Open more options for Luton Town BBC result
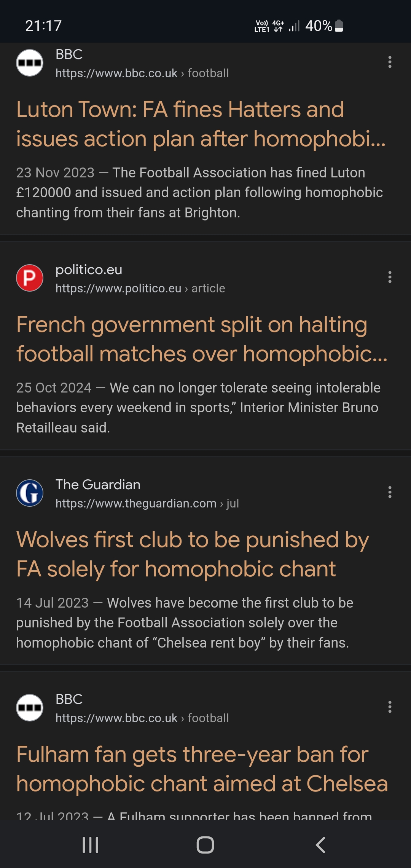This screenshot has width=411, height=868. (x=390, y=62)
